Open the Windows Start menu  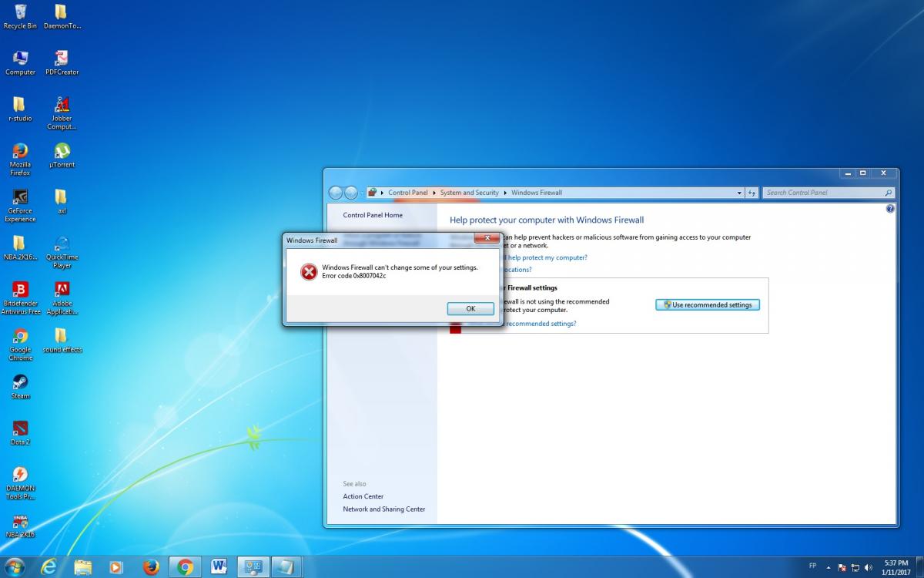[14, 567]
